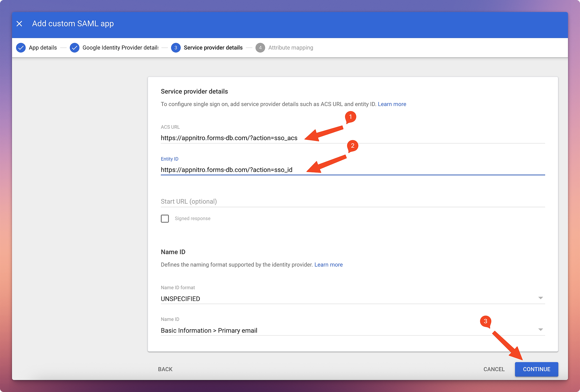Go to the App details step
580x392 pixels.
click(43, 48)
